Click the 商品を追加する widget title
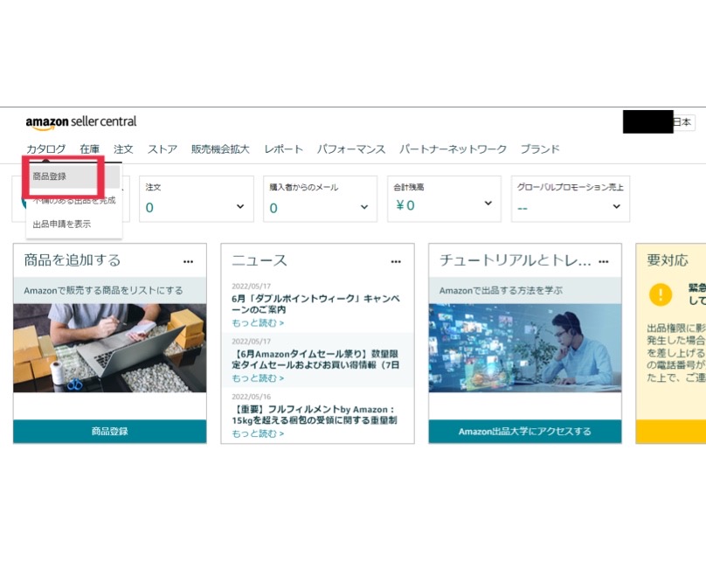Screen dimensions: 706x588 (72, 260)
